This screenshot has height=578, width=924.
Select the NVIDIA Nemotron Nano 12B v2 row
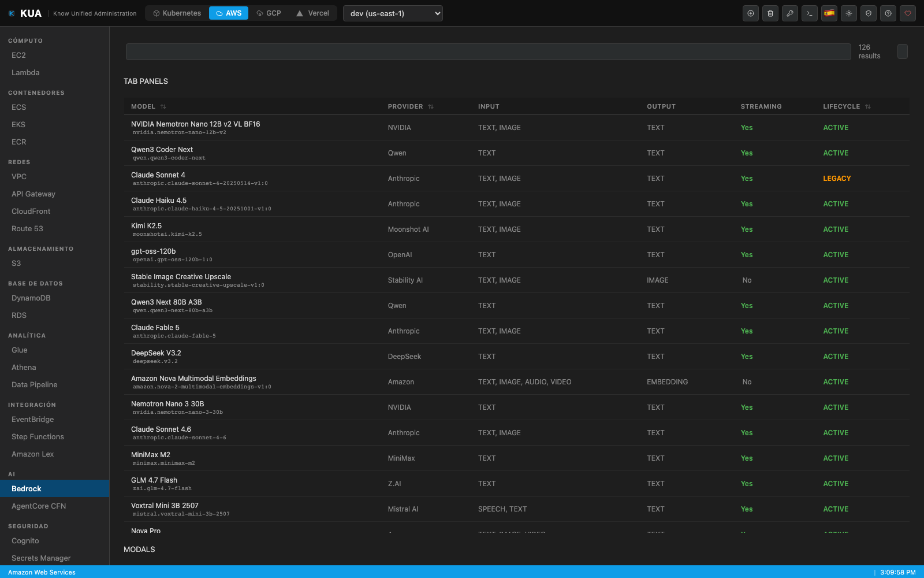coord(516,128)
